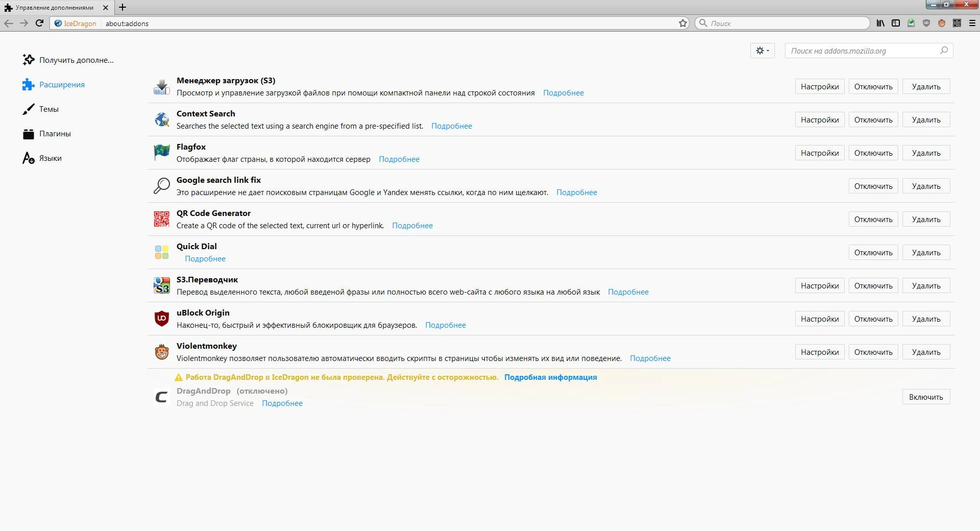Open Подробнее link for uBlock Origin
Viewport: 980px width, 531px height.
pos(446,325)
